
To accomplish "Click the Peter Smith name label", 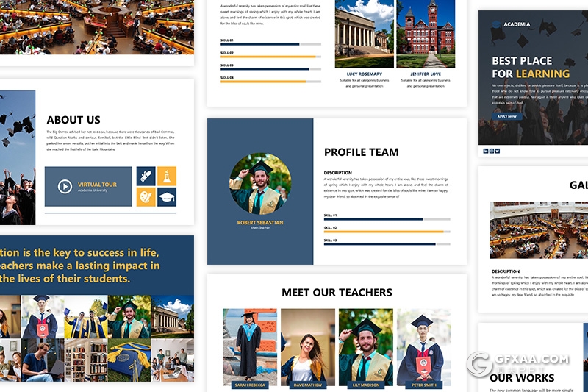I will 424,385.
